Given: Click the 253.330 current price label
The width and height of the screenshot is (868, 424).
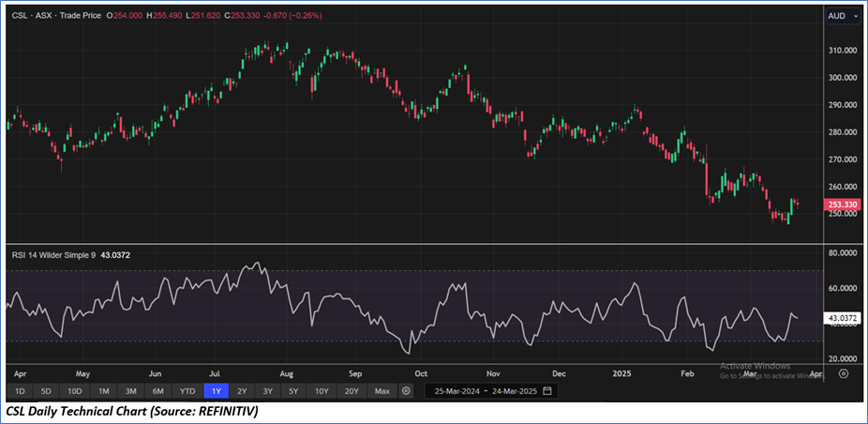Looking at the screenshot, I should point(843,204).
